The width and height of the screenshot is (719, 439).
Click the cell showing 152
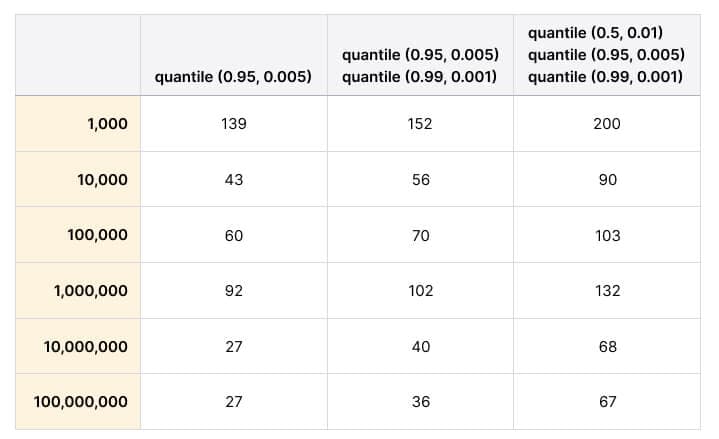pyautogui.click(x=420, y=124)
